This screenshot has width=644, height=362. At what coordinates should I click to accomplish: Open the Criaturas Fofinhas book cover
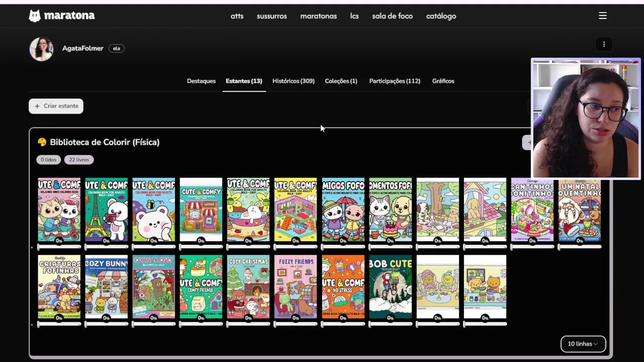point(59,287)
